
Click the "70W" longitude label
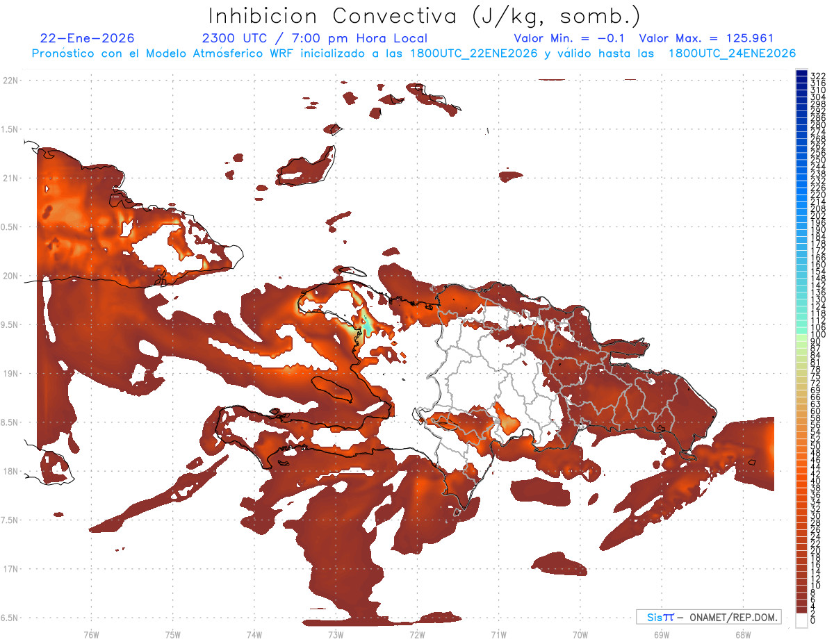[x=580, y=634]
